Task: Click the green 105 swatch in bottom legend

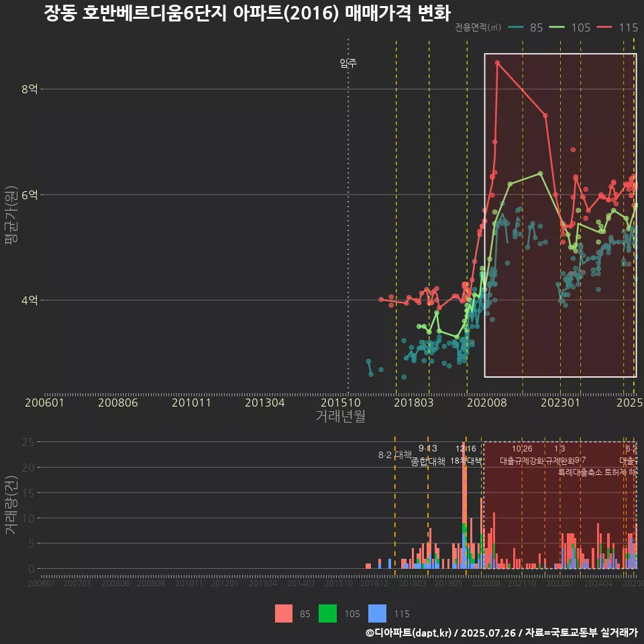Action: pyautogui.click(x=327, y=614)
